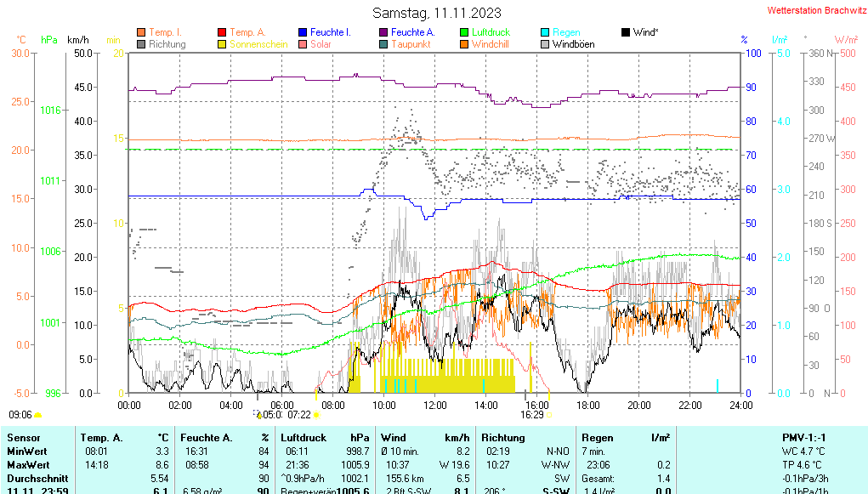Click the Windchill legend label

pyautogui.click(x=490, y=44)
